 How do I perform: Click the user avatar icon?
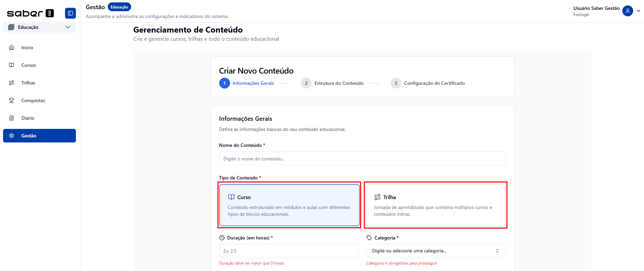(627, 11)
